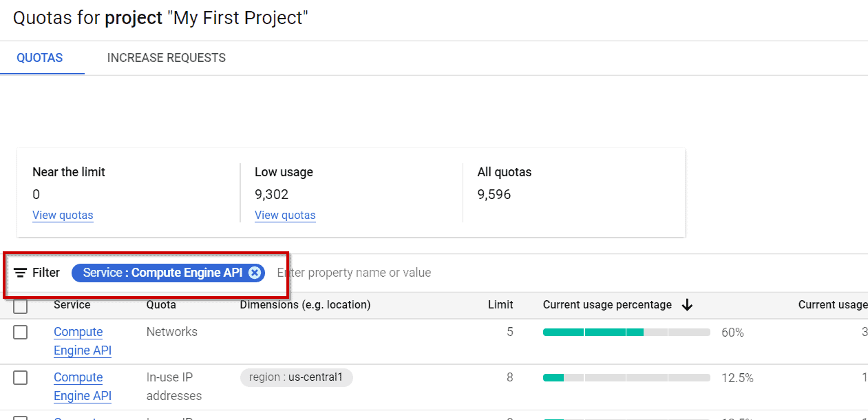The height and width of the screenshot is (420, 868).
Task: Check the In-use IP addresses row checkbox
Action: tap(20, 377)
